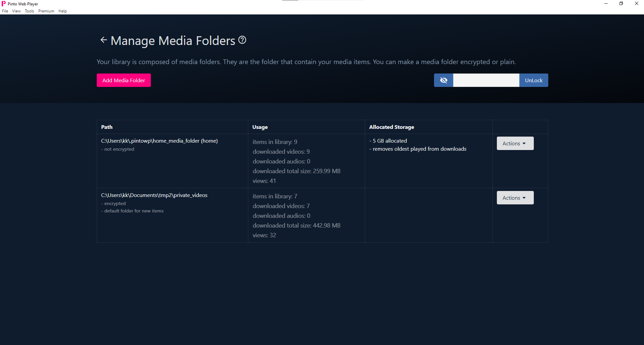Open the Tools menu

pos(29,11)
